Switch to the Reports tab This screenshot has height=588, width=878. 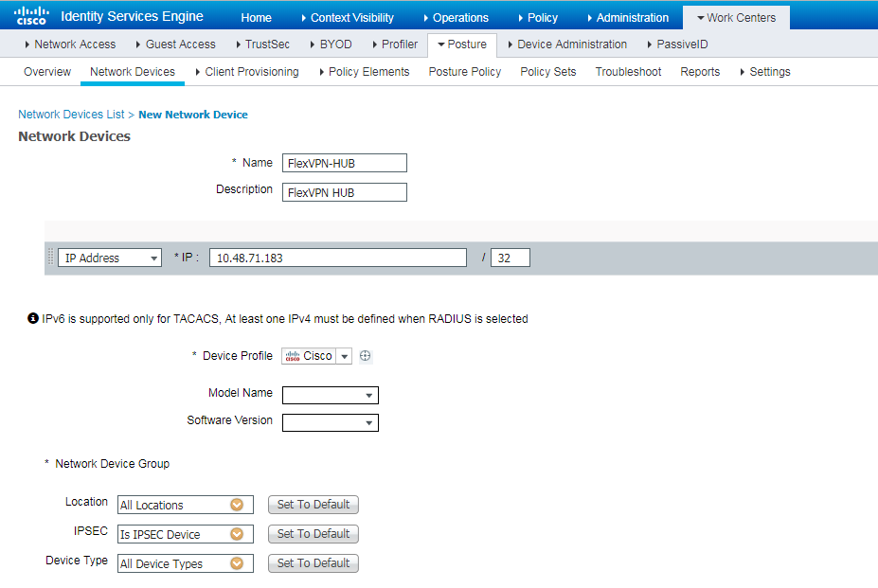click(x=700, y=72)
